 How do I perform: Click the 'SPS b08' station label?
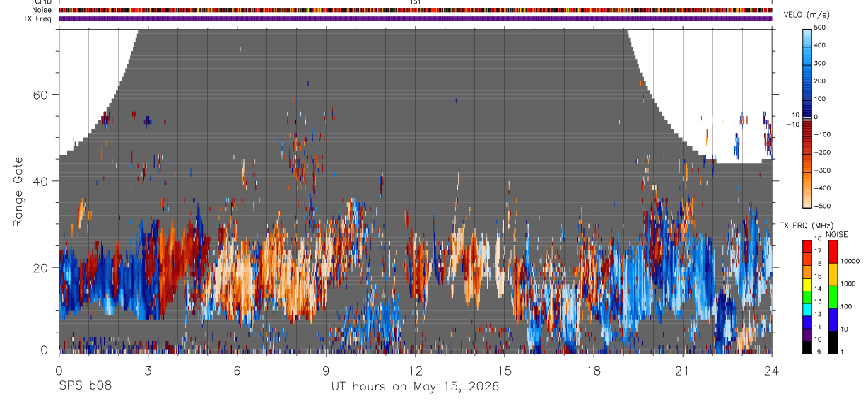84,387
